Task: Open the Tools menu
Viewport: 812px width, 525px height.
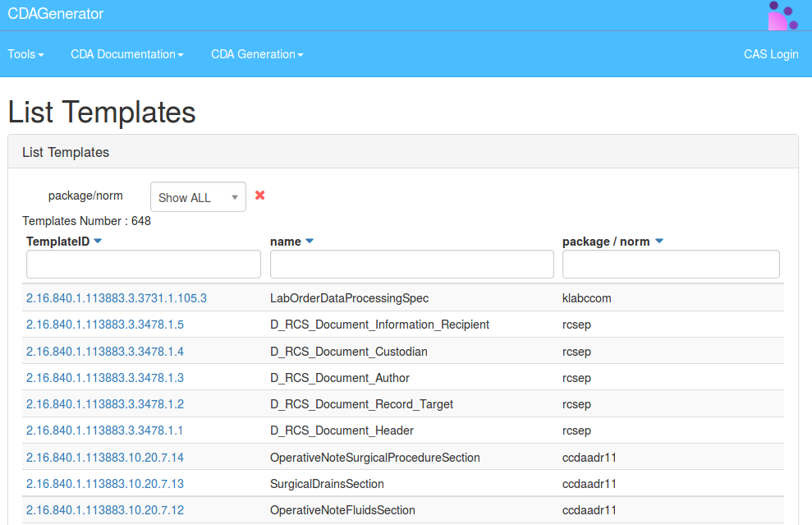Action: pyautogui.click(x=25, y=54)
